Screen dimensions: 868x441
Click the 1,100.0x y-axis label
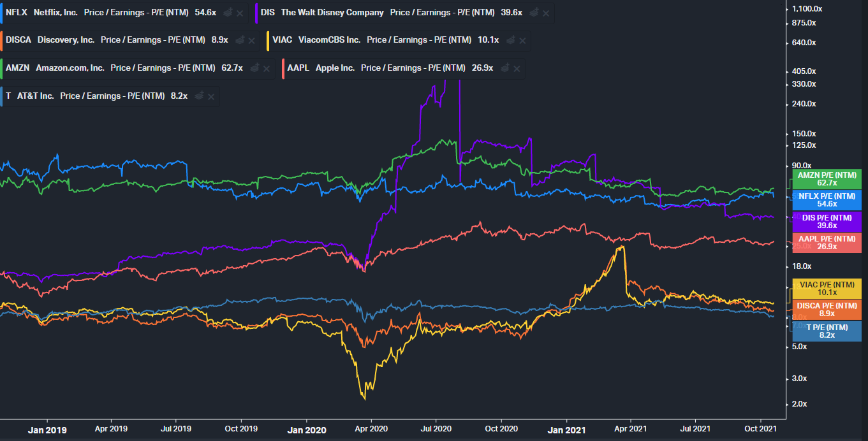click(x=807, y=9)
